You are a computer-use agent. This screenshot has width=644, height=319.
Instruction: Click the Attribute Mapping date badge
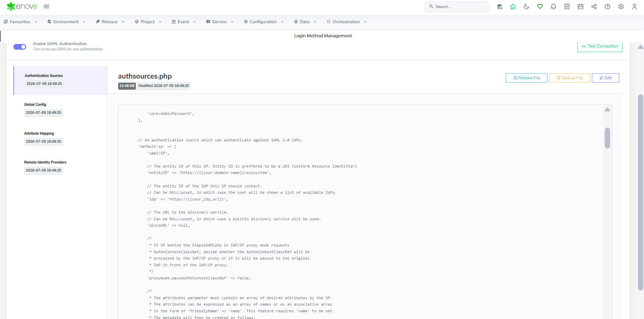(44, 142)
